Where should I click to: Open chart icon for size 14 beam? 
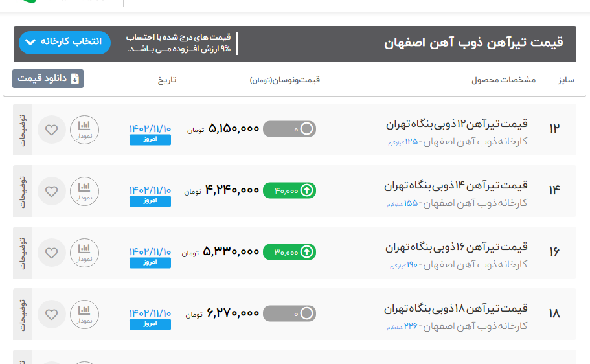click(x=84, y=191)
